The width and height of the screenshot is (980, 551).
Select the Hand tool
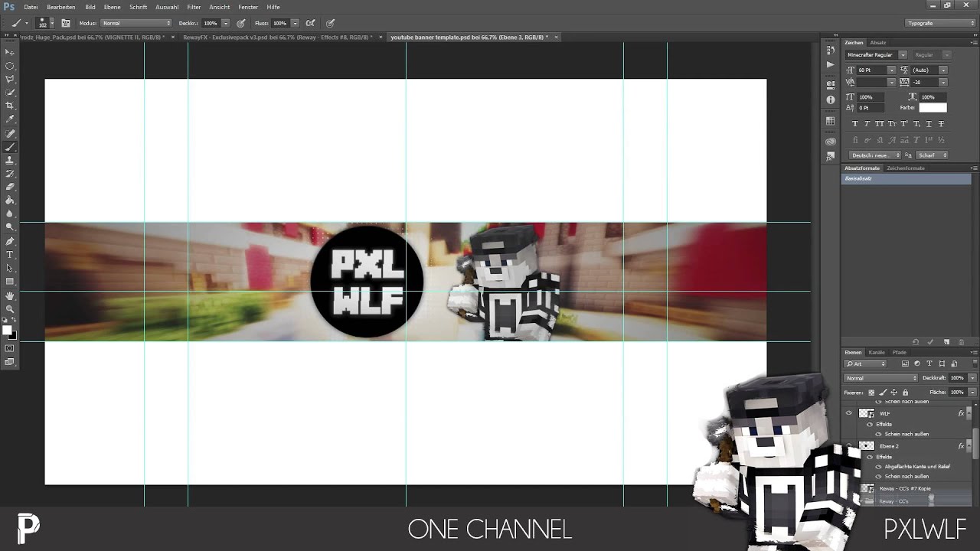coord(10,295)
